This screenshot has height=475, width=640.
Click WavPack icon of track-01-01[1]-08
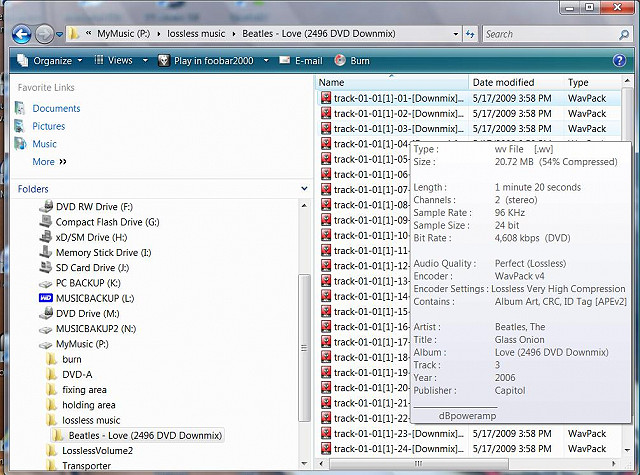(x=326, y=205)
